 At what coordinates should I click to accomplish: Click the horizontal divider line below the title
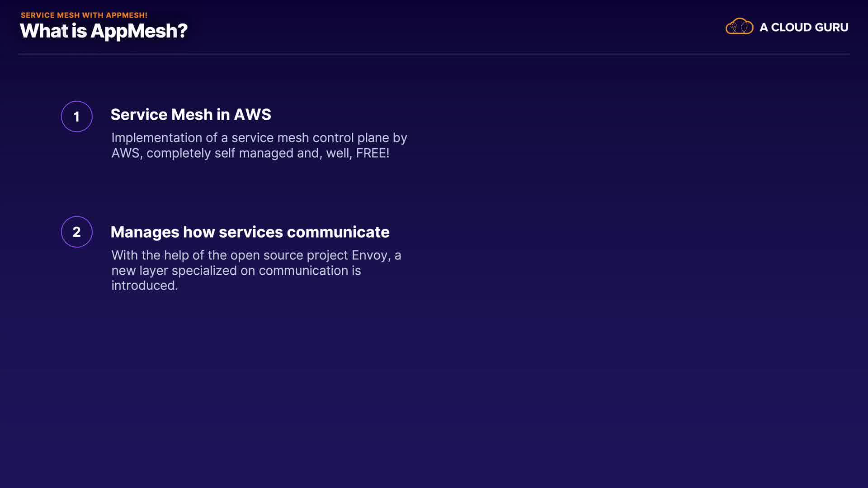[x=434, y=54]
